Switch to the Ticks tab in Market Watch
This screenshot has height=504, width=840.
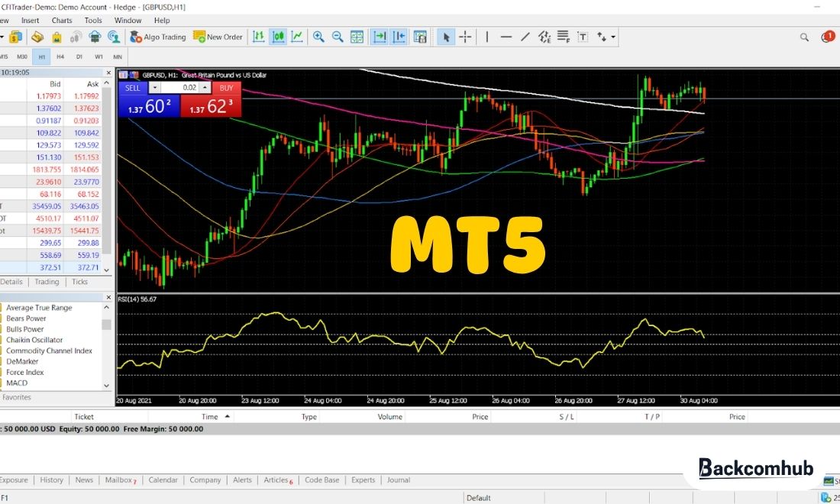(x=80, y=282)
